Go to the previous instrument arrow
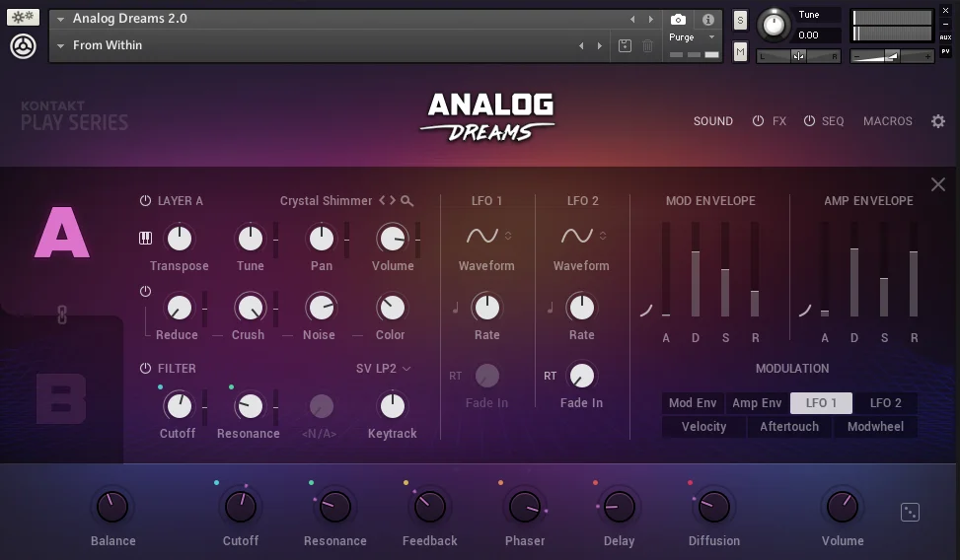The image size is (960, 560). coord(632,20)
